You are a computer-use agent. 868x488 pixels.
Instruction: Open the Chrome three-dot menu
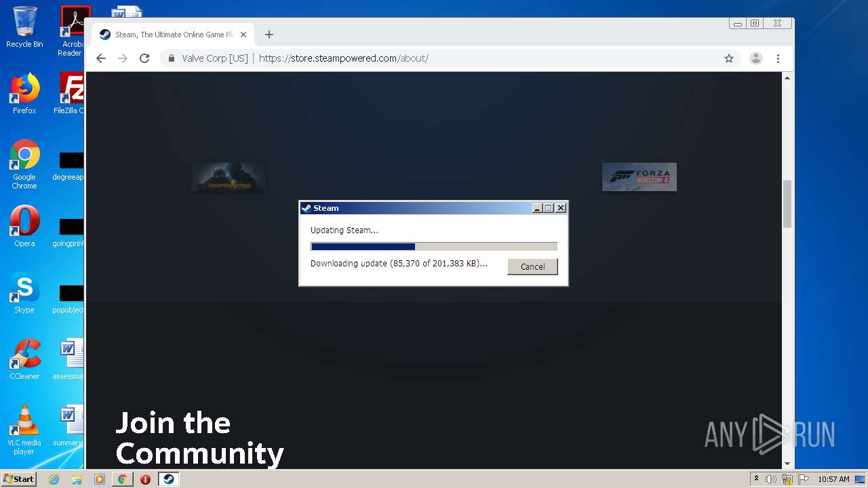point(778,58)
